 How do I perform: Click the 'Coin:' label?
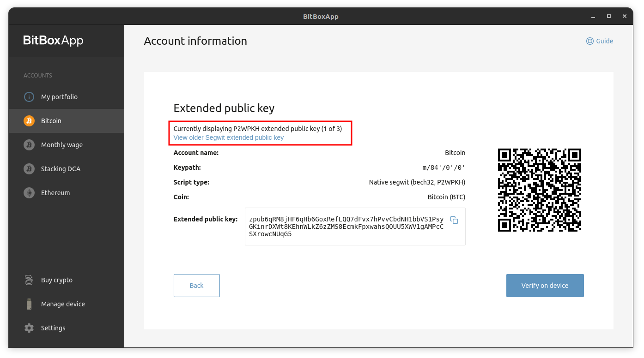181,197
